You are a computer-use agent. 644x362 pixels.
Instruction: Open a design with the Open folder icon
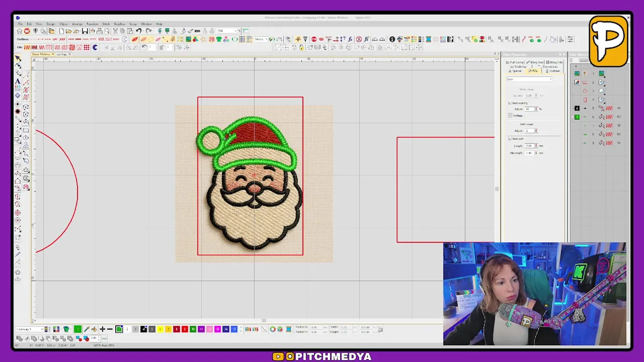68,31
